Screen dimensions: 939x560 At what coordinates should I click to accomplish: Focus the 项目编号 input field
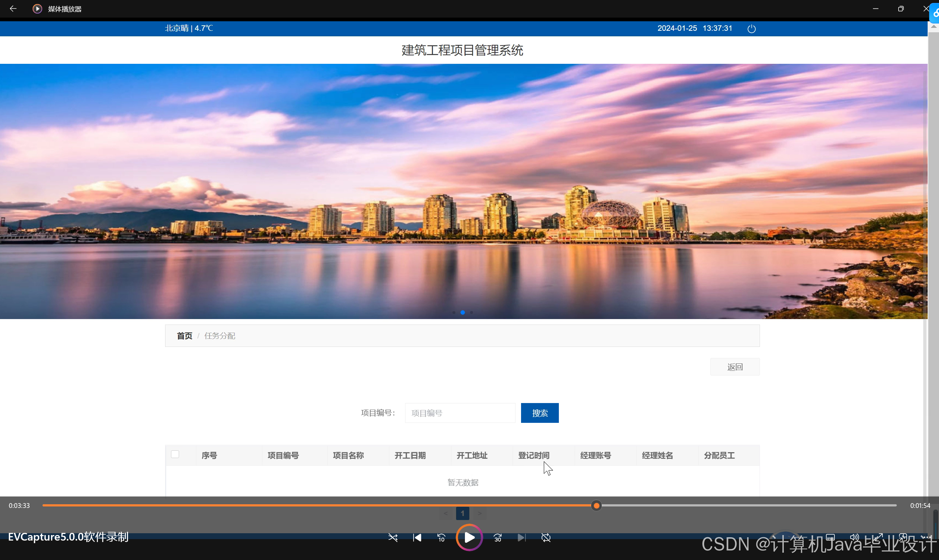(460, 413)
